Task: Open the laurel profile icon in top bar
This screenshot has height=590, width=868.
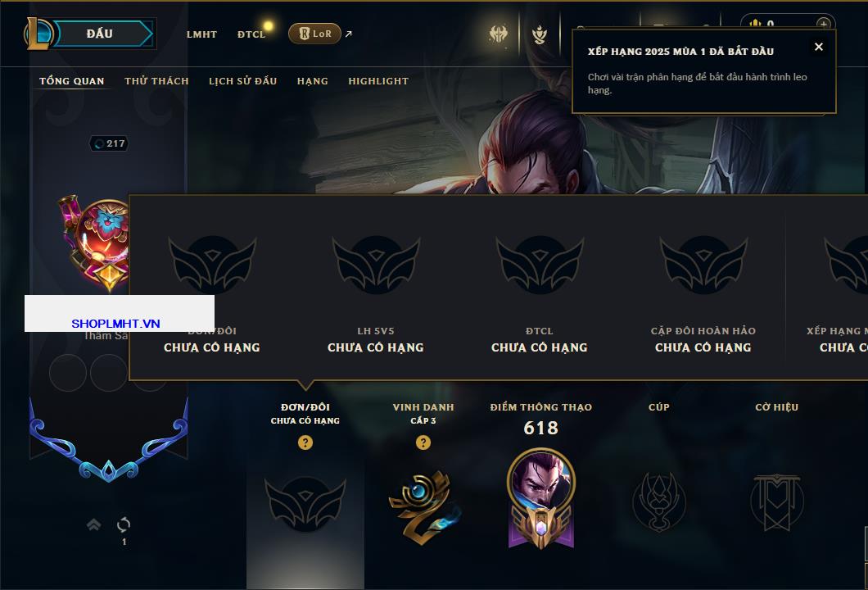Action: (x=539, y=34)
